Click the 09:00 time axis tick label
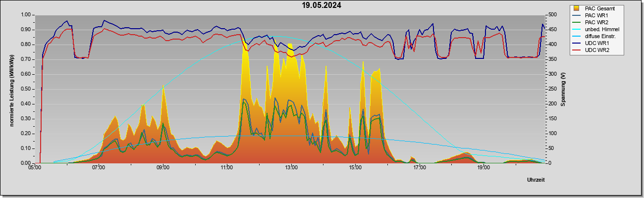 click(x=163, y=168)
